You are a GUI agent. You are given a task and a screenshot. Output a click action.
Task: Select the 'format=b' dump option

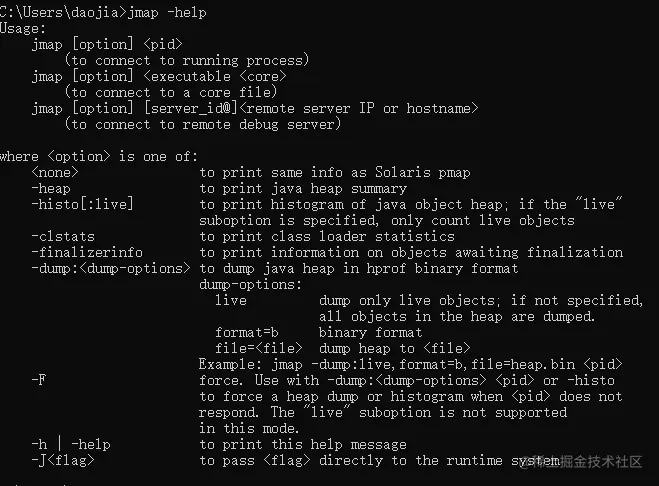pos(247,333)
